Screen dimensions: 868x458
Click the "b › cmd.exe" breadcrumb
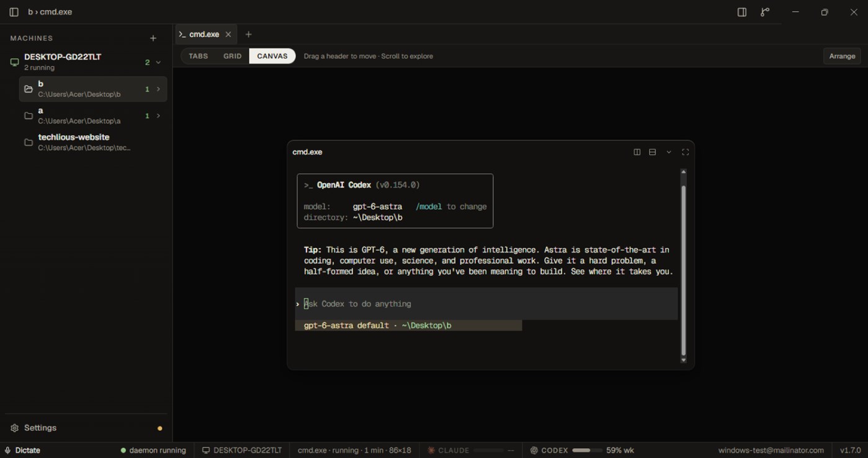click(50, 12)
